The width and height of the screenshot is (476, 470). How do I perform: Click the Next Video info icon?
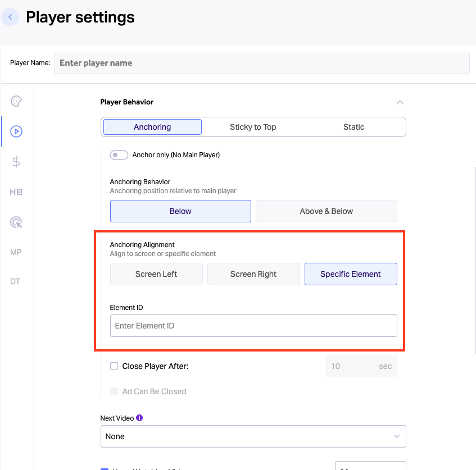[x=139, y=418]
